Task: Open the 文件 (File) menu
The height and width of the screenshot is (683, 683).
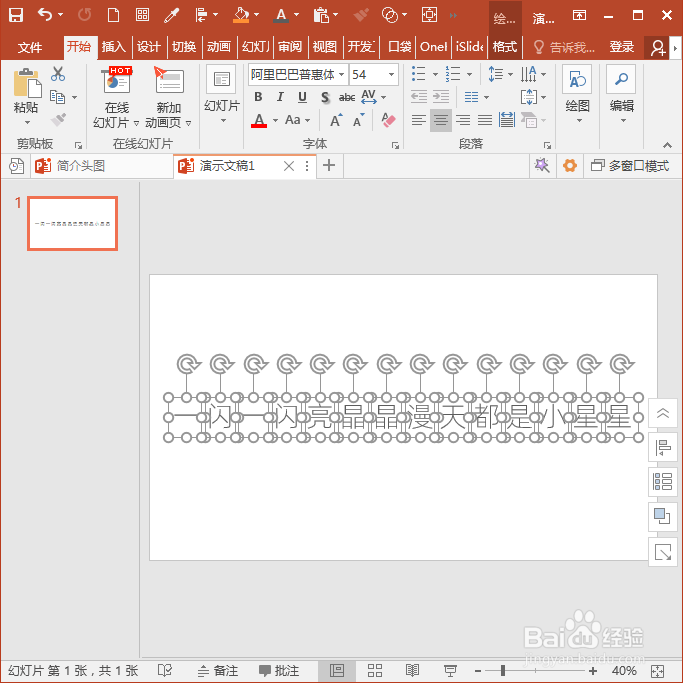Action: (x=30, y=47)
